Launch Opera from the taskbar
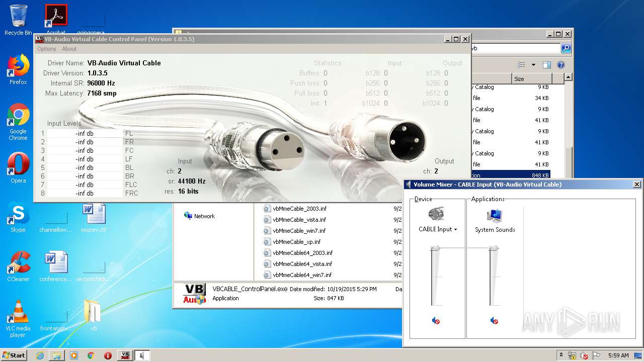This screenshot has width=644, height=362. pos(108,355)
